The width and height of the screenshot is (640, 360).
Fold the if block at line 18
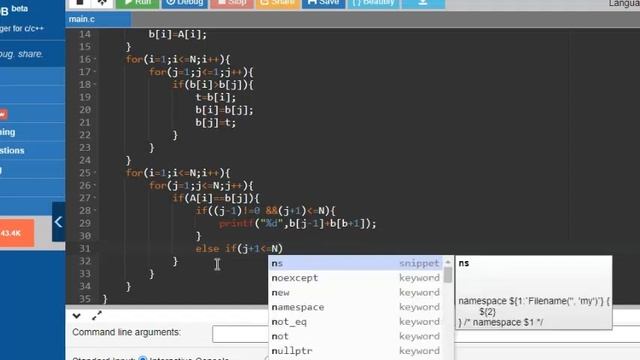pyautogui.click(x=95, y=85)
